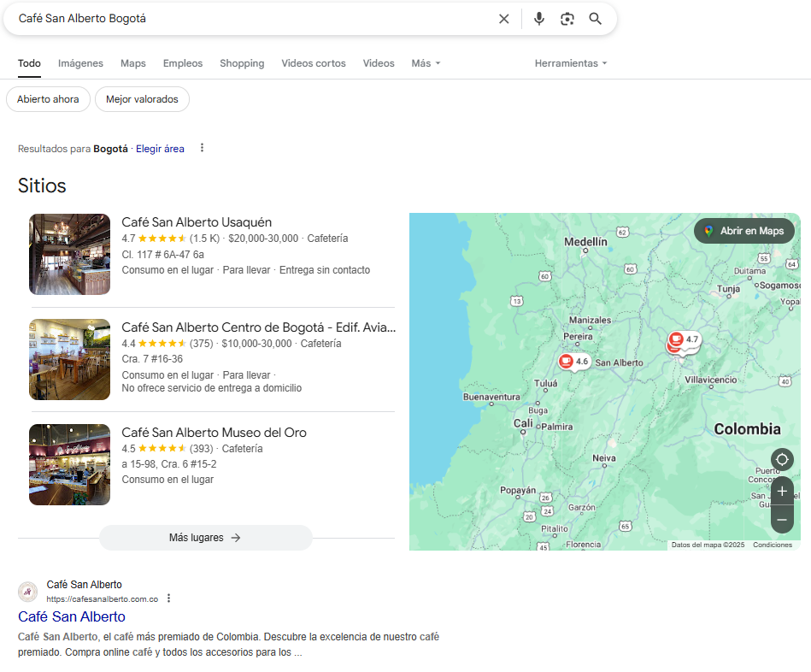This screenshot has width=811, height=672.
Task: Clear the search box with the X icon
Action: point(503,19)
